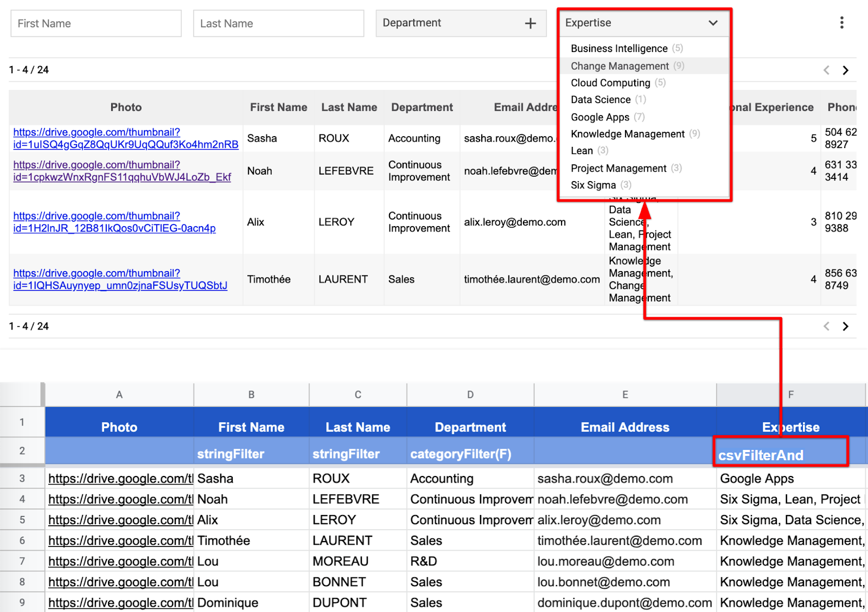Screen dimensions: 868x612
Task: Go to next page in bottom pagination
Action: (845, 326)
